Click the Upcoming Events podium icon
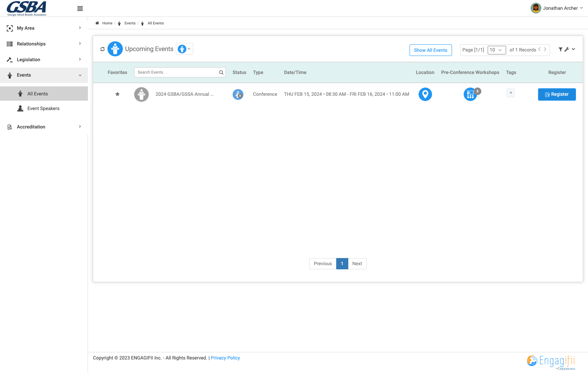This screenshot has width=588, height=373. coord(115,49)
